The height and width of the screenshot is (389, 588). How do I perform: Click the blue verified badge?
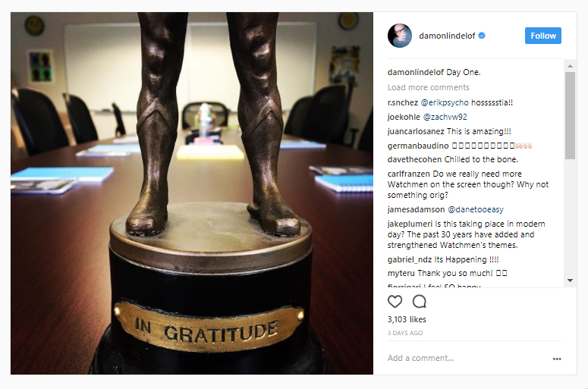point(483,36)
